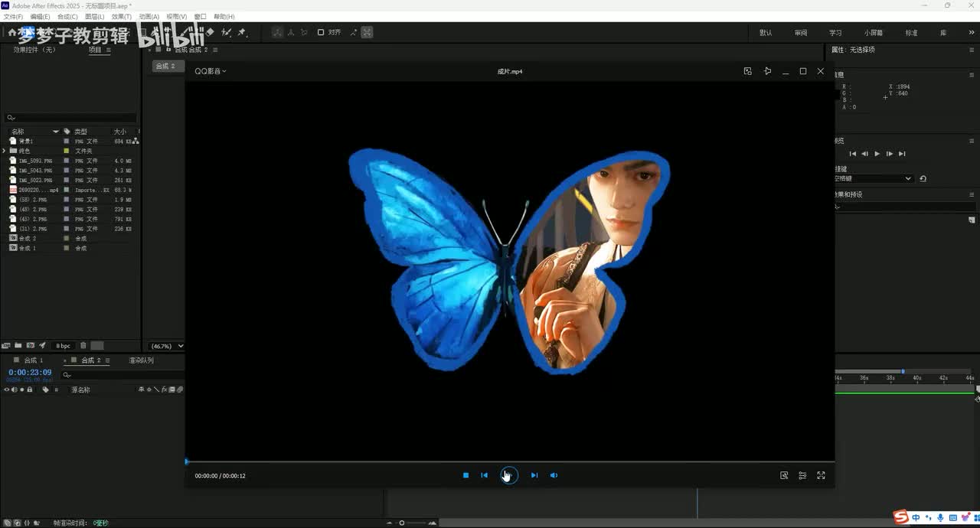980x528 pixels.
Task: Go to last frame in preview panel
Action: click(x=902, y=154)
